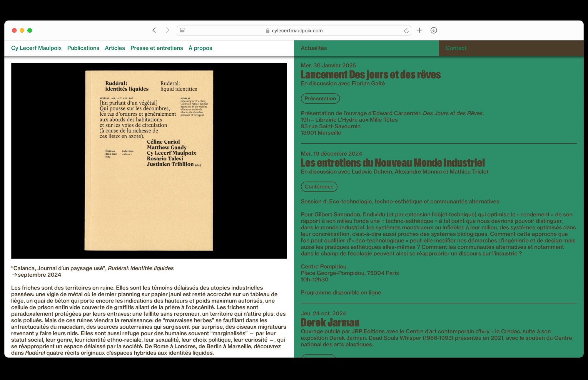The height and width of the screenshot is (380, 588).
Task: Open the page format icon in address bar
Action: point(182,31)
